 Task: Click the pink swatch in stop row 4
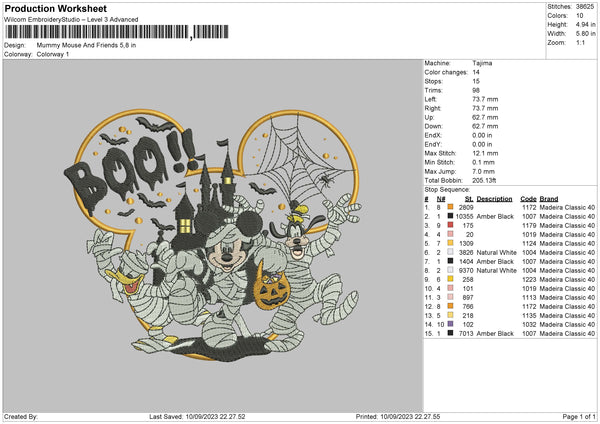point(450,235)
